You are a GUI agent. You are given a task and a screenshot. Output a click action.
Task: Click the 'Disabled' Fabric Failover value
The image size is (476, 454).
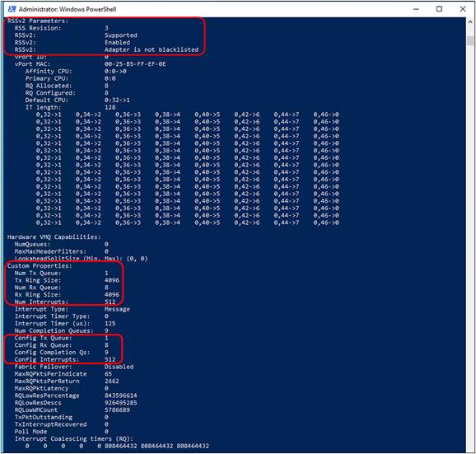[119, 367]
